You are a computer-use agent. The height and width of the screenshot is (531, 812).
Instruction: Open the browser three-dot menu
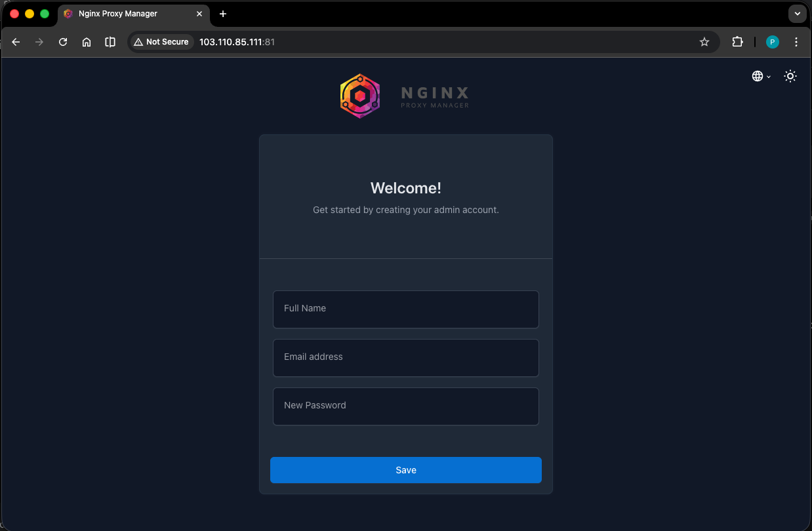point(796,42)
